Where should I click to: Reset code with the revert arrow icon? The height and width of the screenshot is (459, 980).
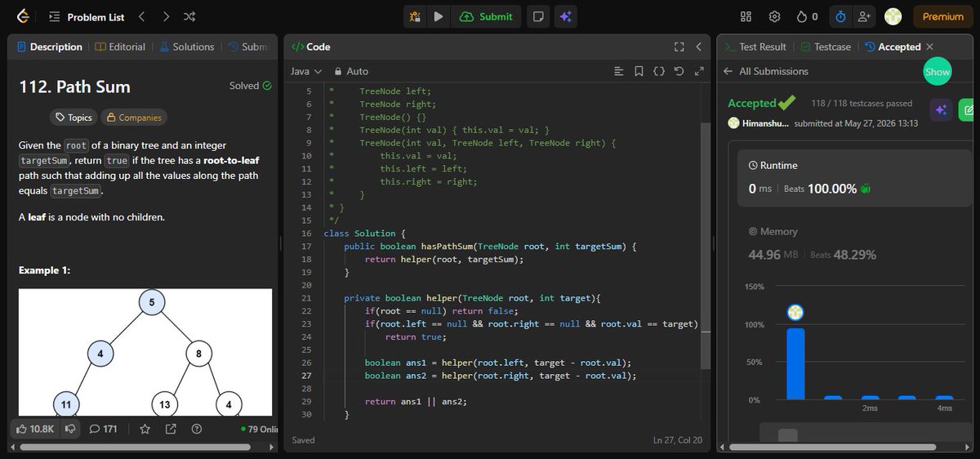[x=678, y=72]
